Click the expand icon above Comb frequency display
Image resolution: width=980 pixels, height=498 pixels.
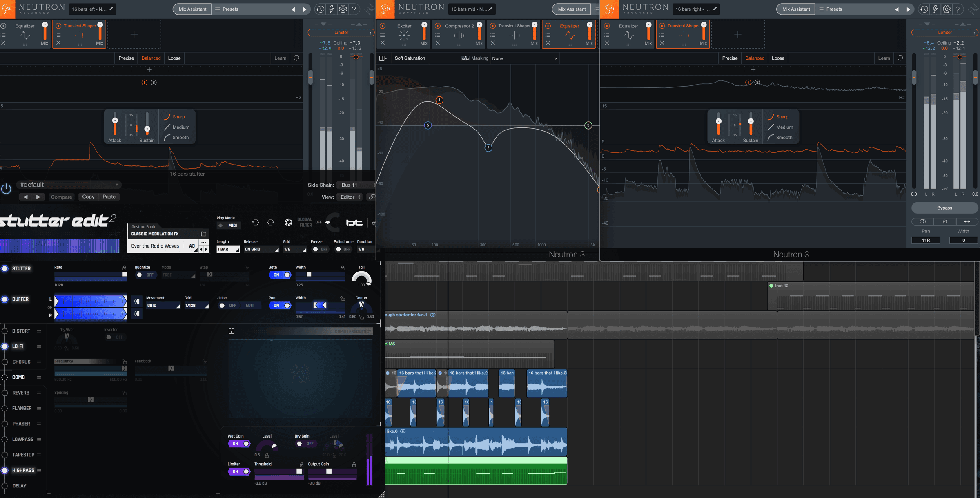click(x=232, y=331)
